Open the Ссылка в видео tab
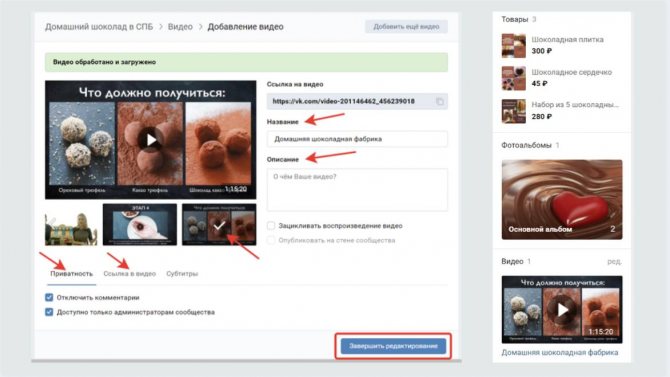 point(129,274)
